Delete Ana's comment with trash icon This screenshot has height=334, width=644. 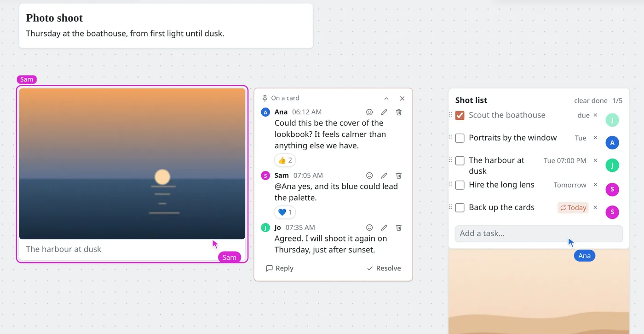(399, 112)
